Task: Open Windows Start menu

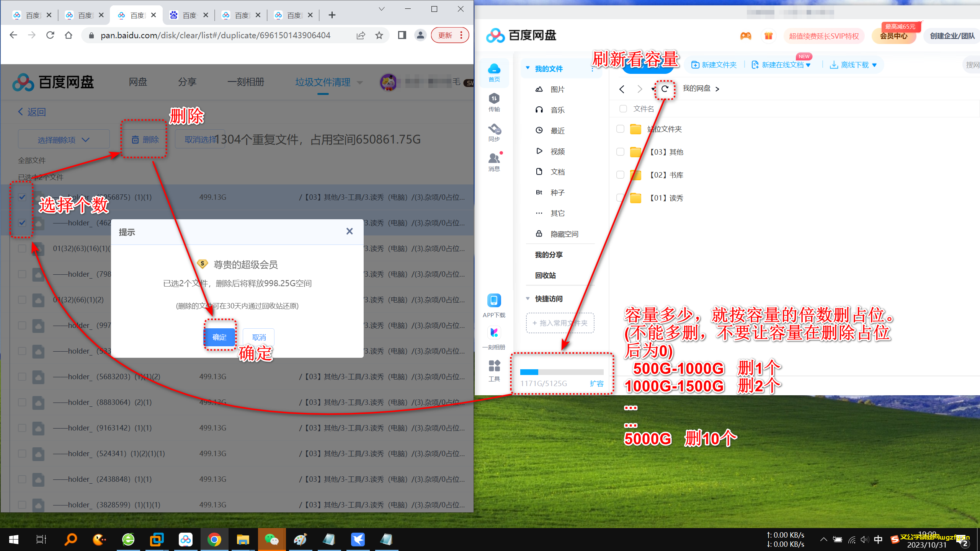Action: click(x=14, y=540)
